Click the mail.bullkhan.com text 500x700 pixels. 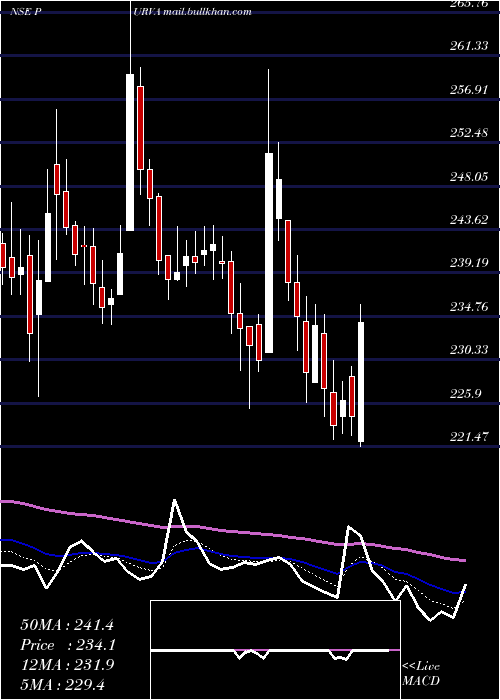(x=207, y=12)
